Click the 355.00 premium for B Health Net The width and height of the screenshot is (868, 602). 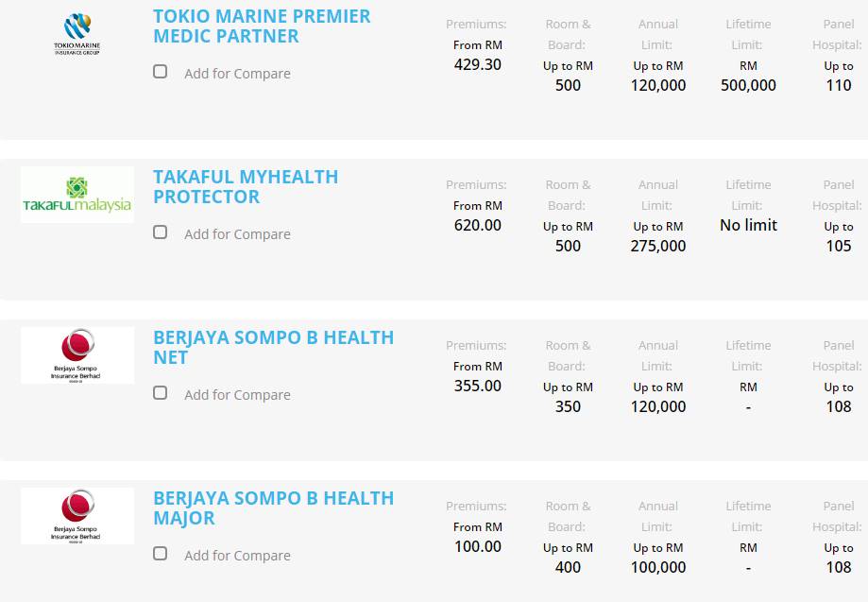click(477, 387)
